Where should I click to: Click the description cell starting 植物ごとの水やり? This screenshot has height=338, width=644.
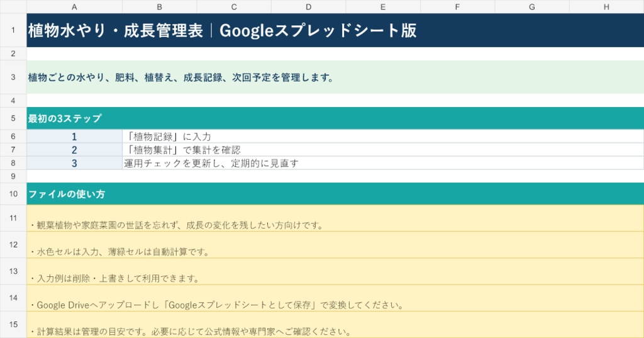tap(335, 77)
